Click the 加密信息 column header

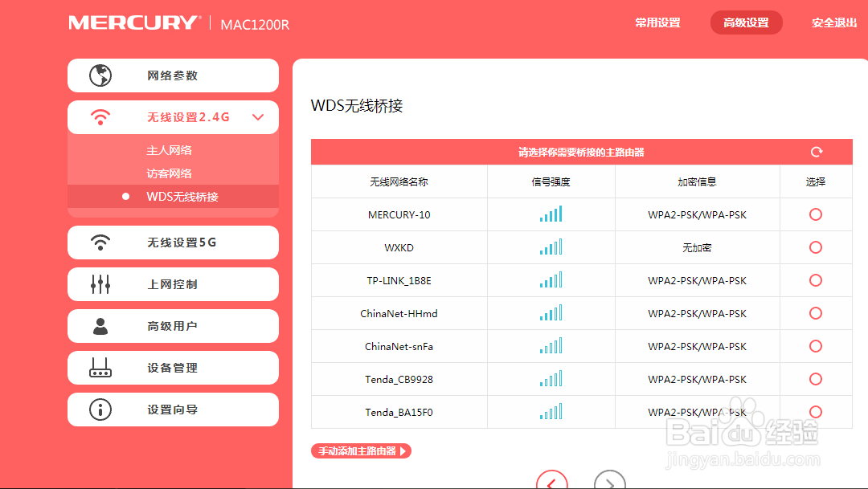[x=697, y=182]
